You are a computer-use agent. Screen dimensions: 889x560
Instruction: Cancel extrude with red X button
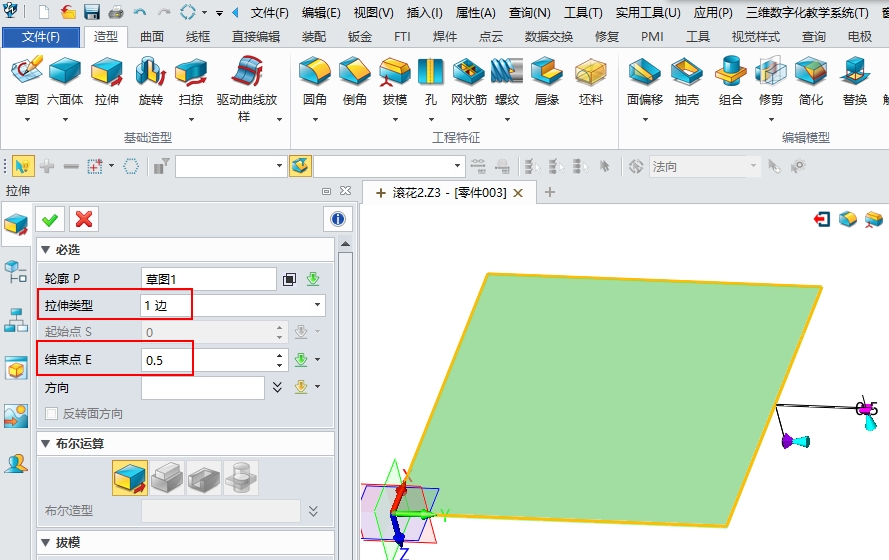(x=84, y=219)
